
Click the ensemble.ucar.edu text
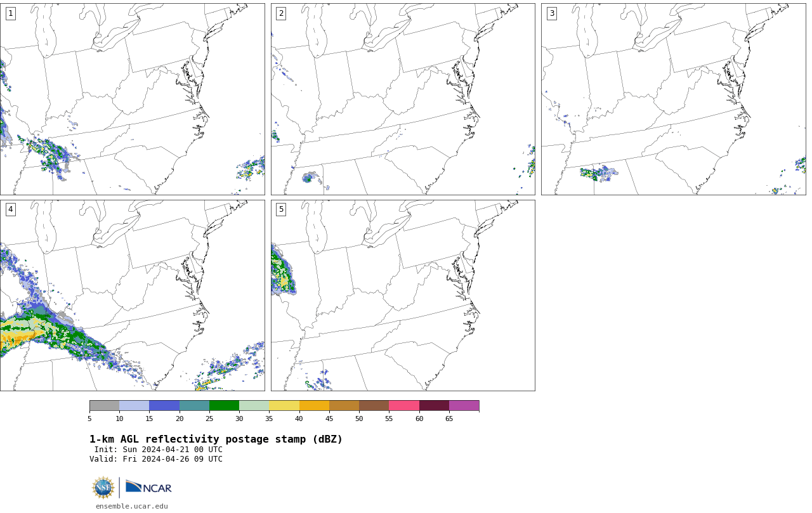tap(132, 506)
